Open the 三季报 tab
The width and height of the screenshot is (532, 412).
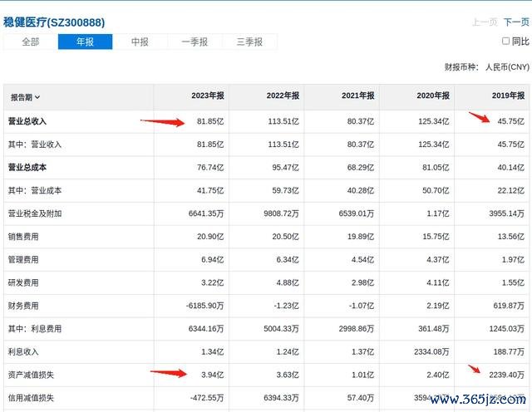click(249, 42)
